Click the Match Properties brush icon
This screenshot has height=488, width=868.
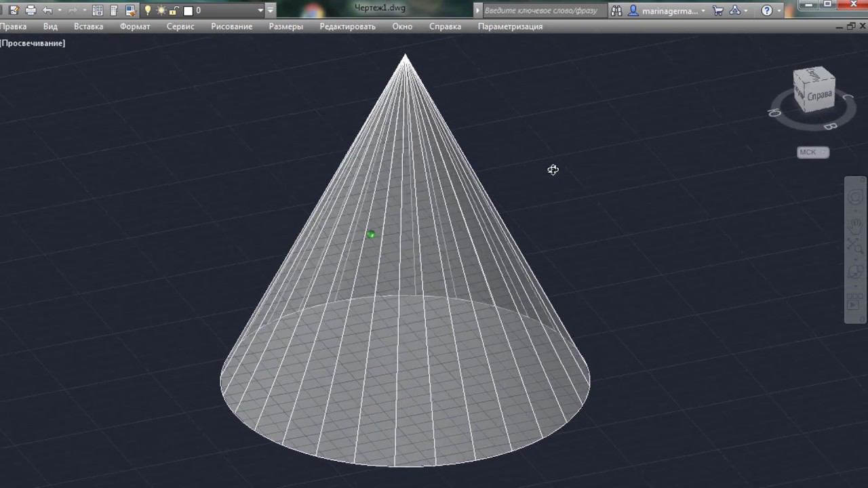click(x=130, y=10)
